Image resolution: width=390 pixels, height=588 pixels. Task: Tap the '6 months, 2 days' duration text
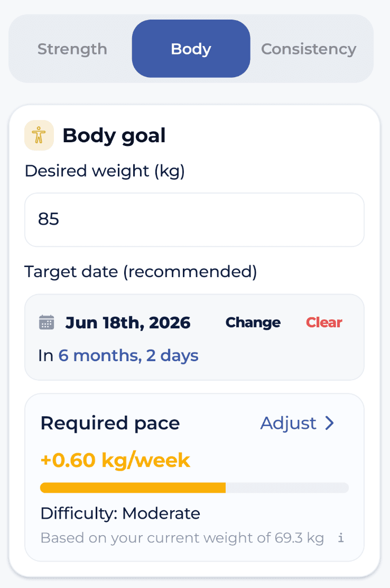tap(128, 355)
